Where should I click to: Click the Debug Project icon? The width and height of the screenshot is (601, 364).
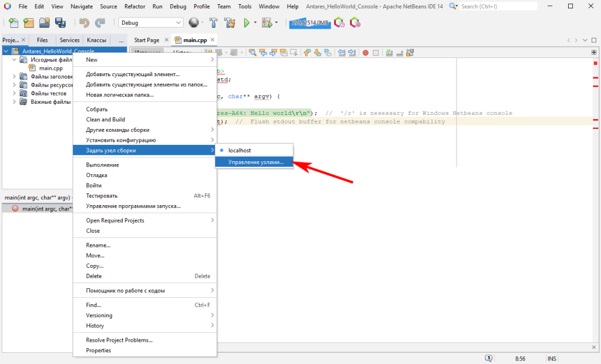click(267, 23)
